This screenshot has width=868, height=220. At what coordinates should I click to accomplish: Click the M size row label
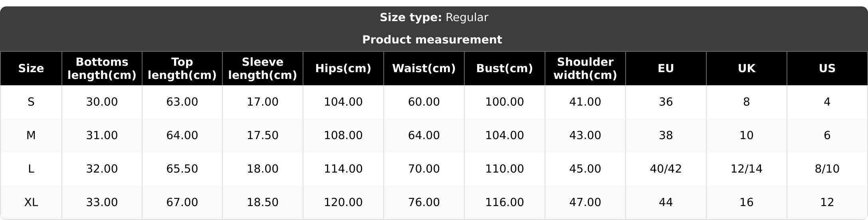31,136
